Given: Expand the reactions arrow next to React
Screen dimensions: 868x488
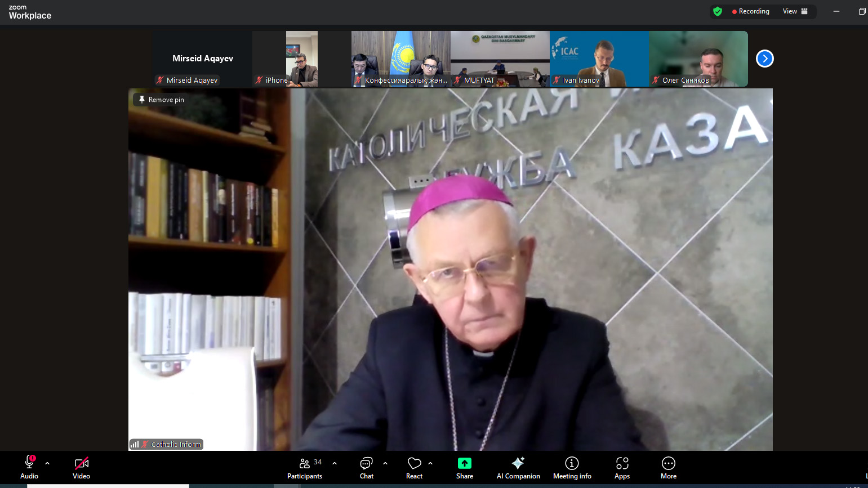Looking at the screenshot, I should [x=430, y=463].
